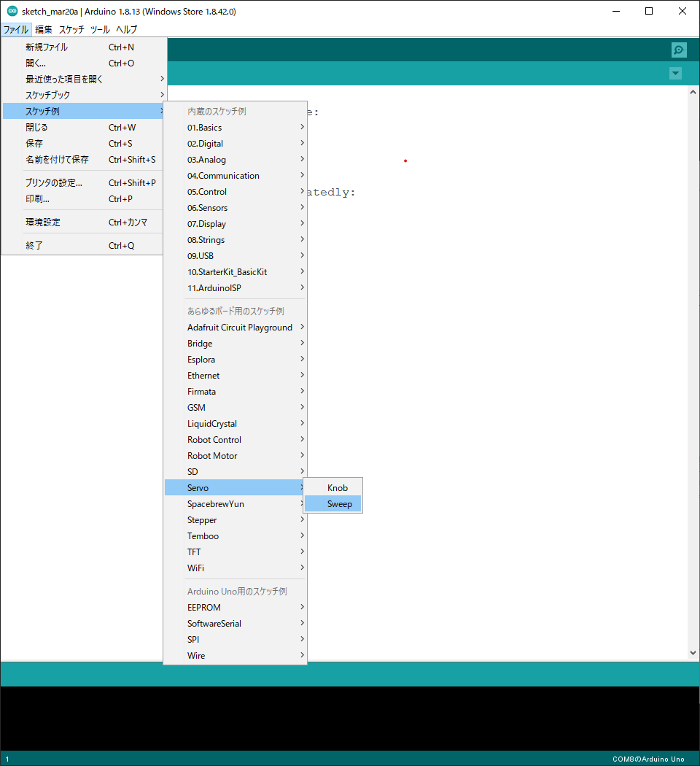The width and height of the screenshot is (700, 766).
Task: Expand 最近使った項目を開く submenu
Action: [x=84, y=79]
